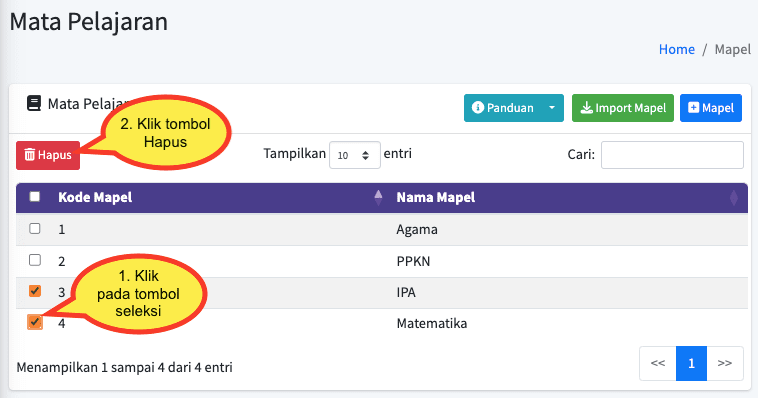Click the Matematika cell
Viewport: 758px width, 398px height.
(432, 324)
